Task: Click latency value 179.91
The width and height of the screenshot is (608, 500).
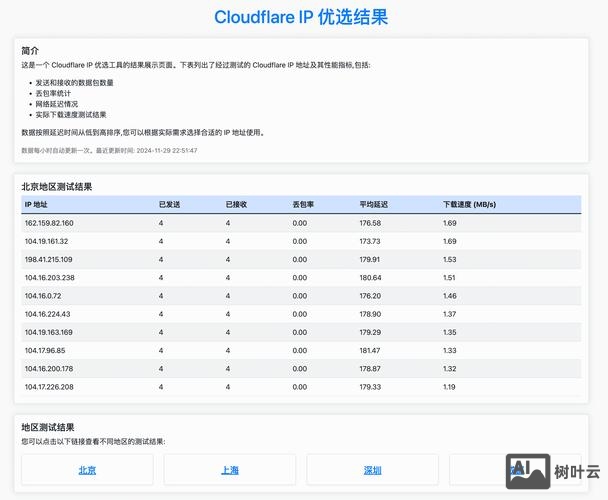Action: coord(370,260)
